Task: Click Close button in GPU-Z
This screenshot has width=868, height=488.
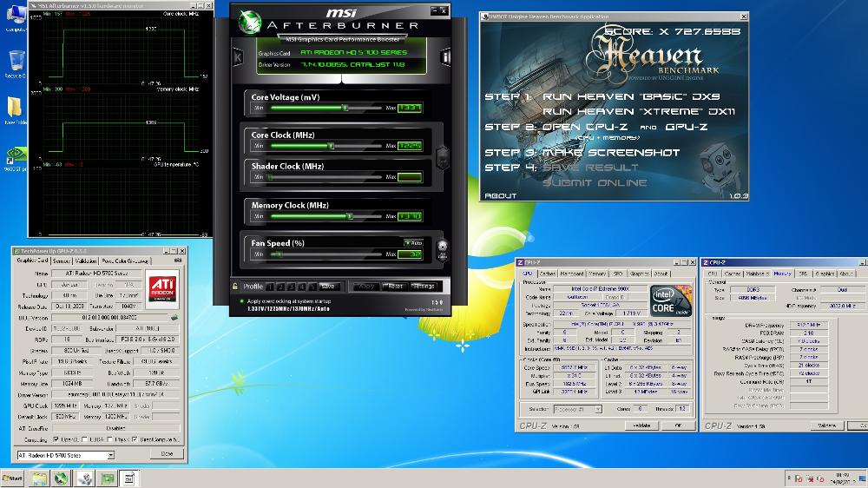Action: pyautogui.click(x=168, y=453)
